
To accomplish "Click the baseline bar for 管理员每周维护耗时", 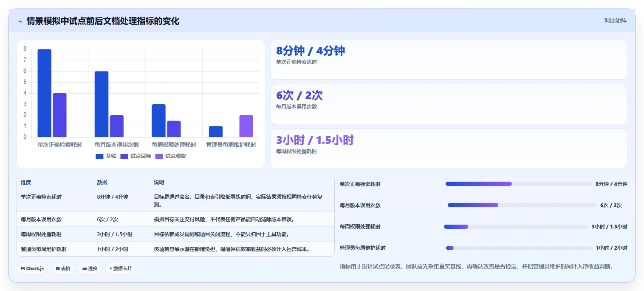I will click(x=216, y=131).
